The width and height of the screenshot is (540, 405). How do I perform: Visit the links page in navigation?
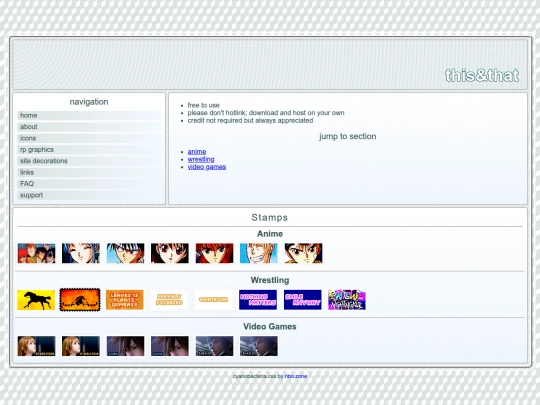point(89,172)
